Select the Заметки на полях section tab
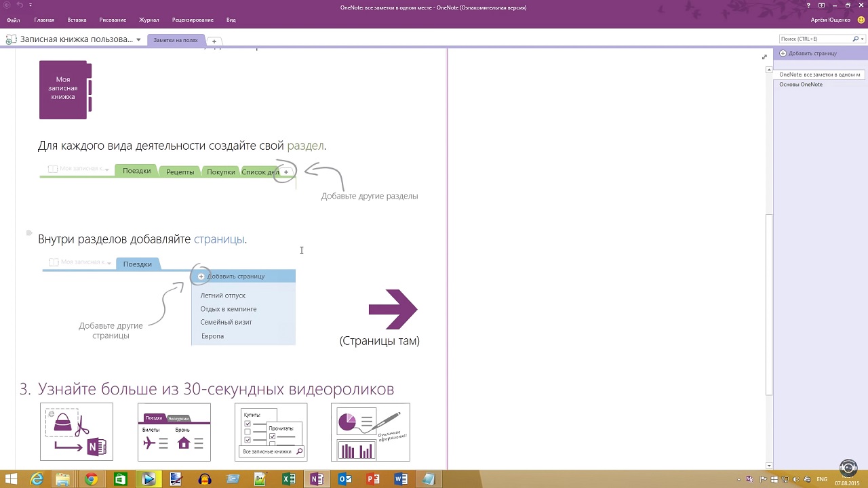The width and height of the screenshot is (868, 488). coord(175,40)
